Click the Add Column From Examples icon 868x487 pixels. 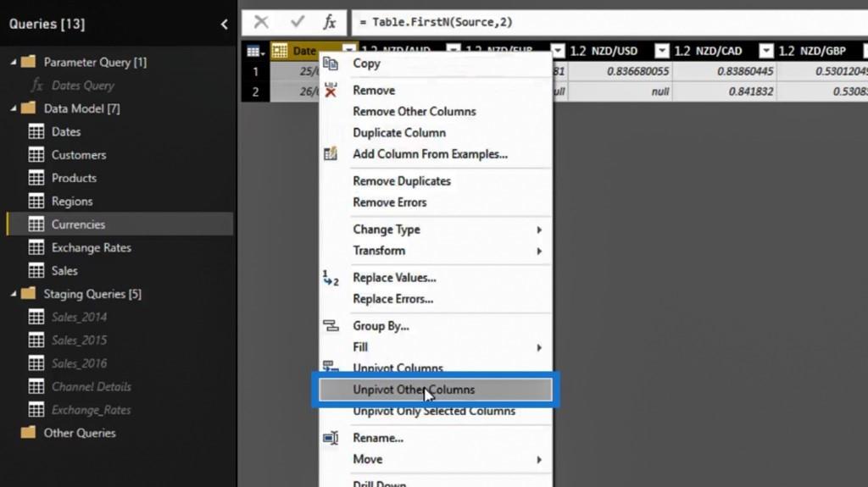click(x=331, y=154)
